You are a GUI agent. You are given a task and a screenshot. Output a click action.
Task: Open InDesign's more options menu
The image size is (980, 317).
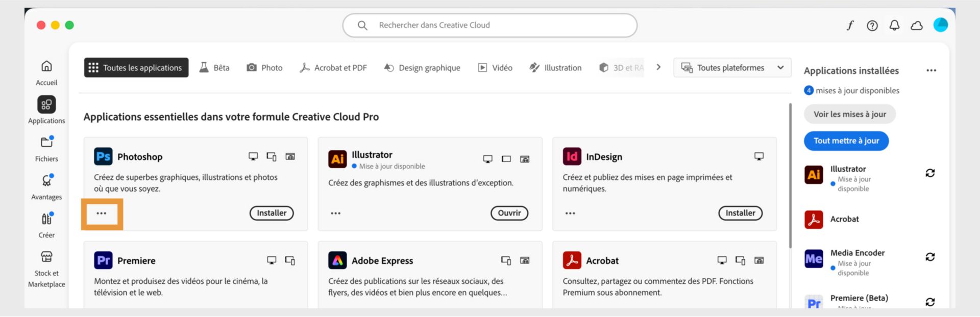tap(570, 214)
